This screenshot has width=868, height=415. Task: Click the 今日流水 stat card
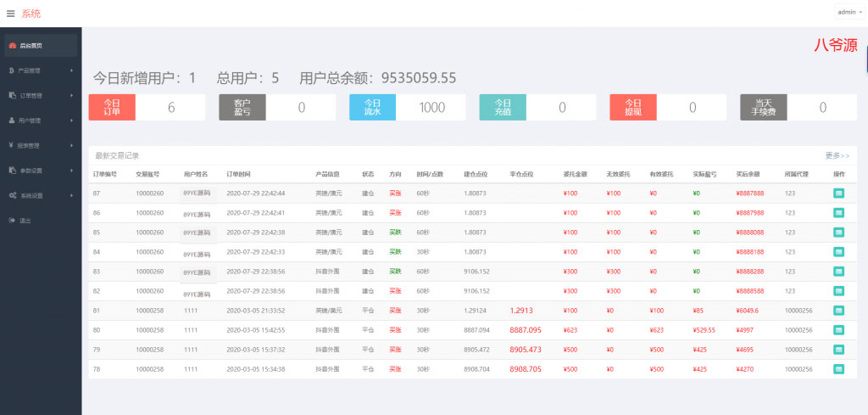click(408, 108)
